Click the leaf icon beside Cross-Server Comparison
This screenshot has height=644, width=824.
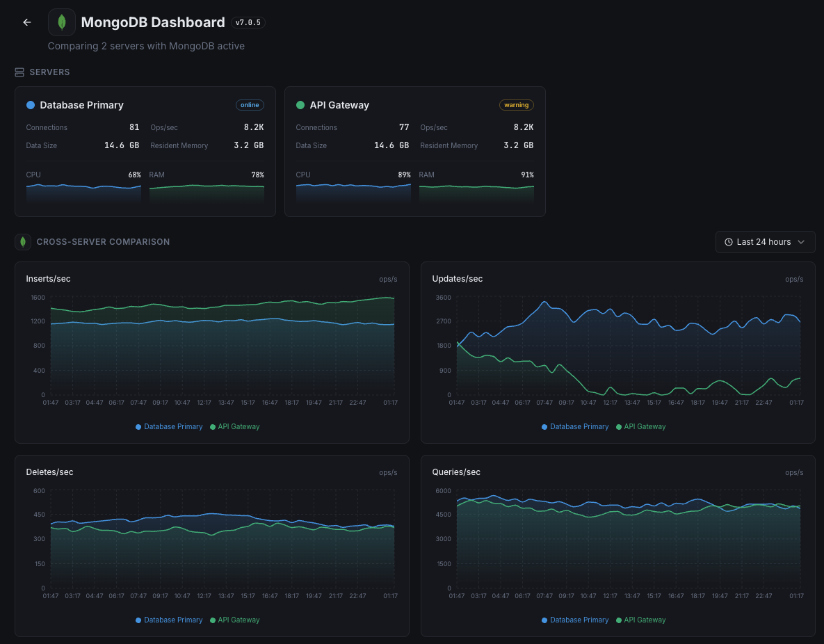pos(23,241)
